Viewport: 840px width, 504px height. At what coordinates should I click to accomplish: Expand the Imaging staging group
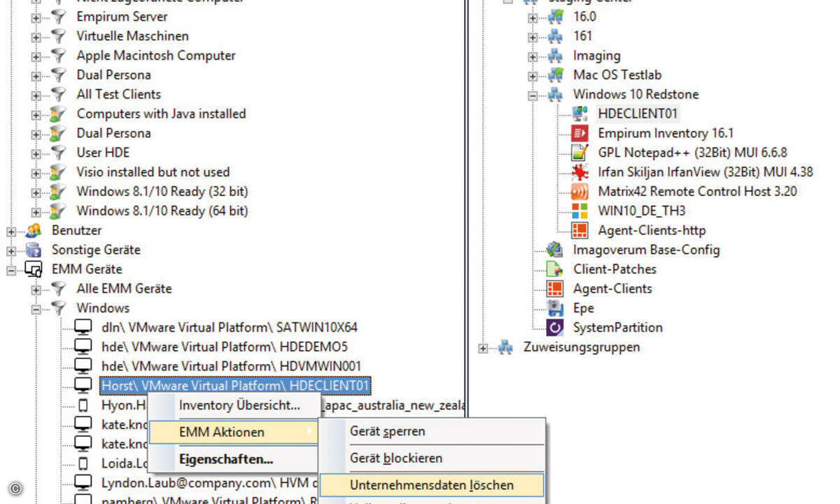tap(533, 56)
